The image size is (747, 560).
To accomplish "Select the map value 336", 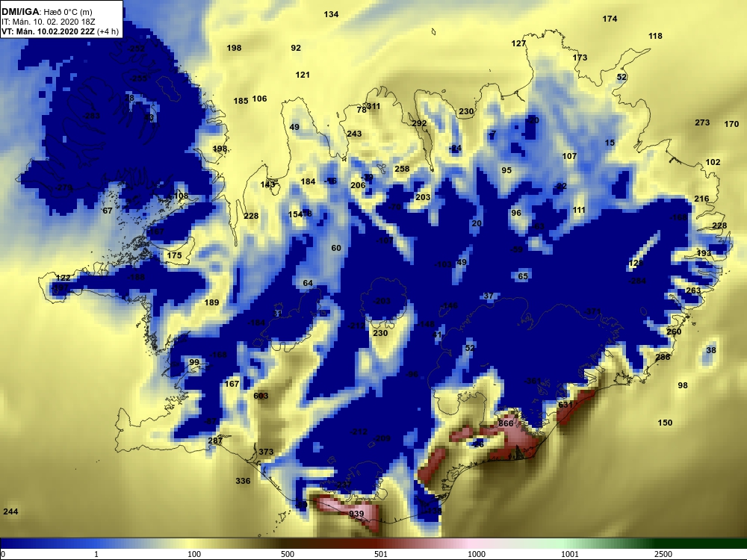I will point(243,481).
